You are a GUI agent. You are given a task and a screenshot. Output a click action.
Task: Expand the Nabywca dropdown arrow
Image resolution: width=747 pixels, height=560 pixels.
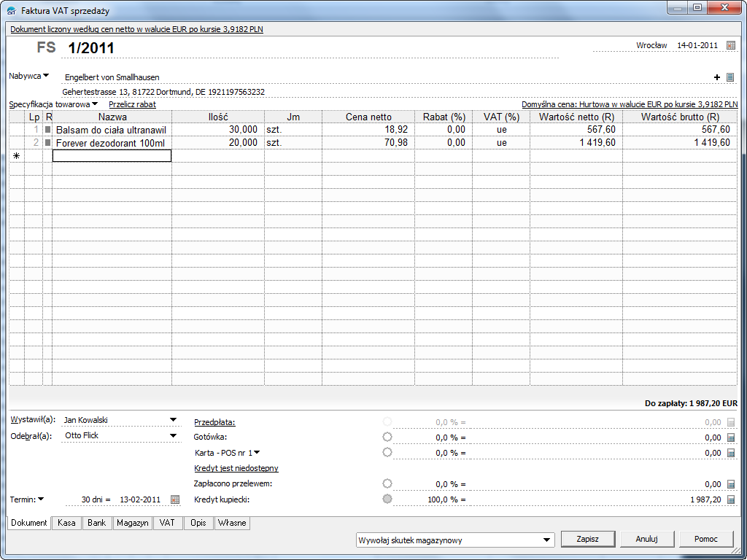pyautogui.click(x=45, y=75)
